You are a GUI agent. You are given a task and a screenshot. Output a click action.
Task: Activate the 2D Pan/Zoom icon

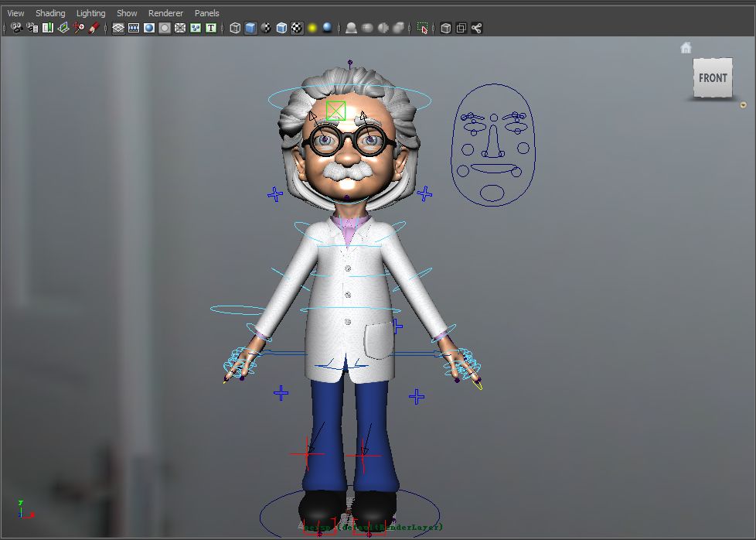[79, 28]
